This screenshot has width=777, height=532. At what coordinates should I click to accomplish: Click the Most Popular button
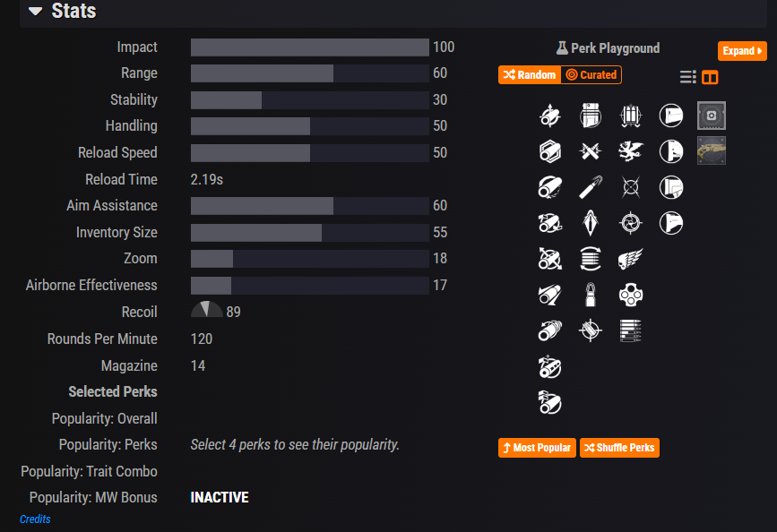[537, 447]
